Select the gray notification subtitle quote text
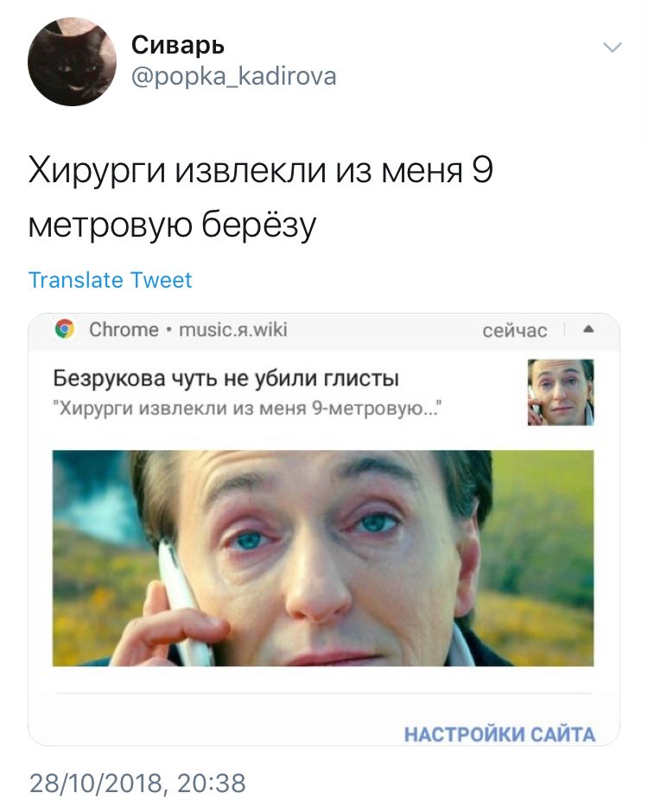 247,409
